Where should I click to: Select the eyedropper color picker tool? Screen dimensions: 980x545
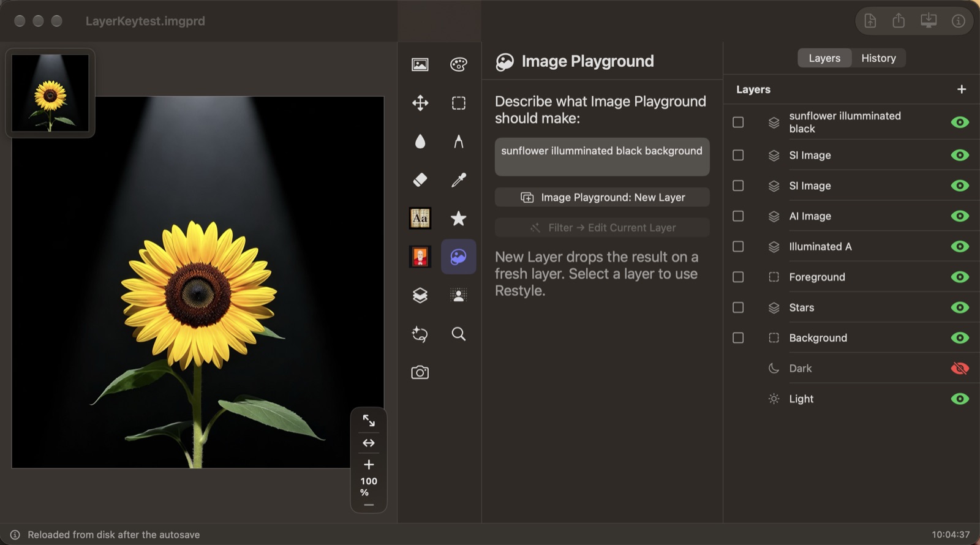tap(459, 179)
